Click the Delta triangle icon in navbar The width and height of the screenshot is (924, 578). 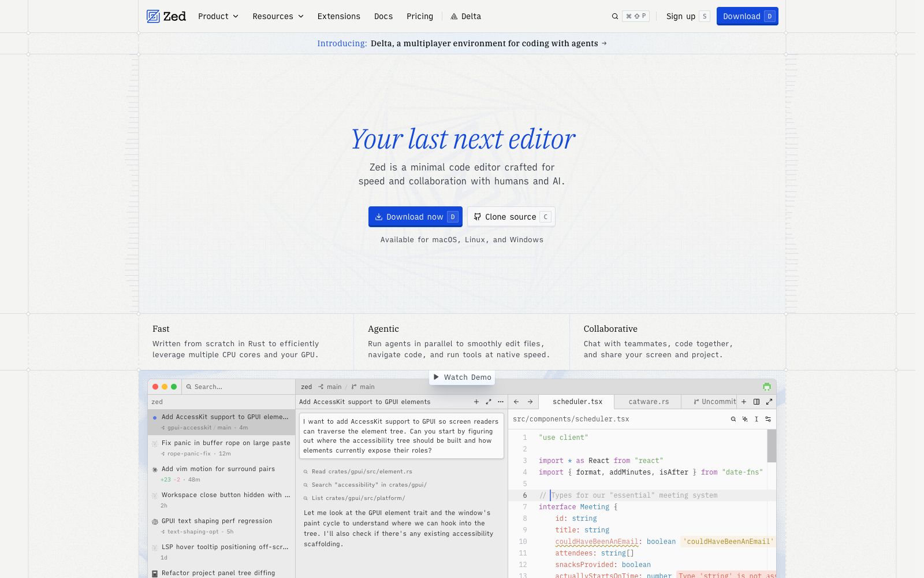coord(454,17)
